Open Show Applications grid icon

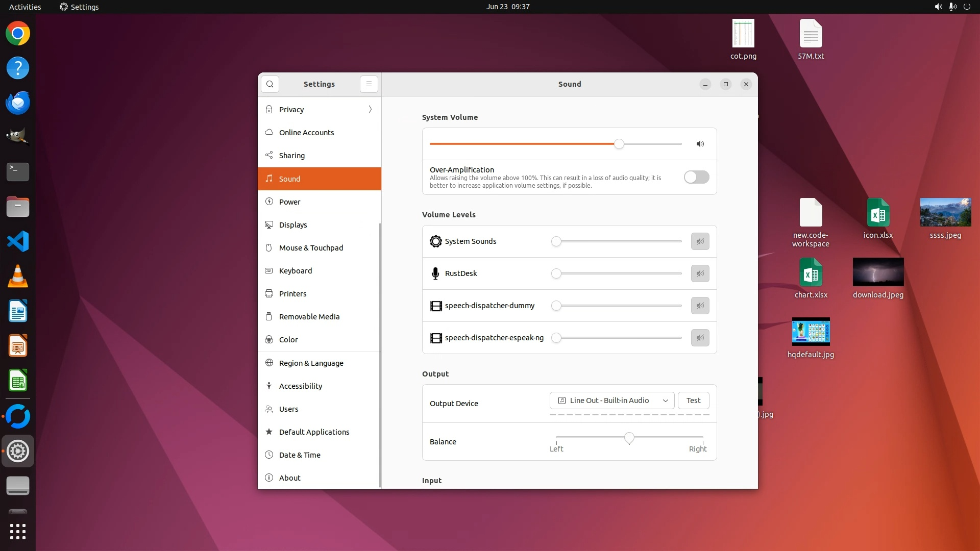[x=18, y=532]
